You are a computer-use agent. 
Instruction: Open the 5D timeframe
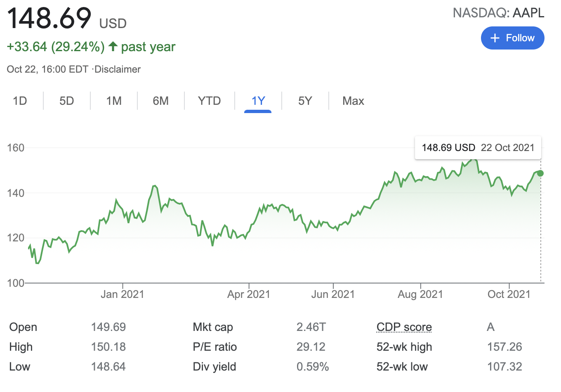tap(66, 100)
